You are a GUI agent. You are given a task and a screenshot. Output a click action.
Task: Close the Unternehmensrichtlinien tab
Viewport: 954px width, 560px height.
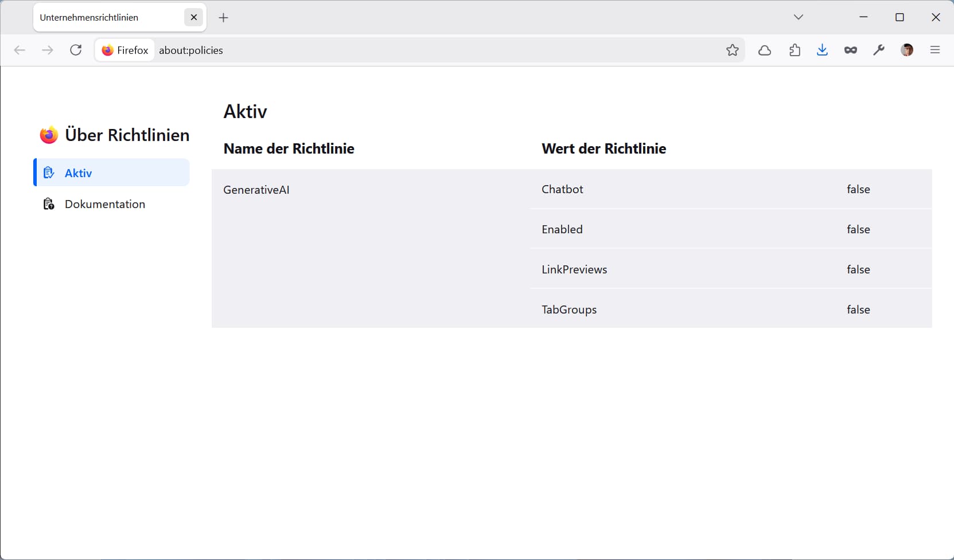pyautogui.click(x=193, y=18)
